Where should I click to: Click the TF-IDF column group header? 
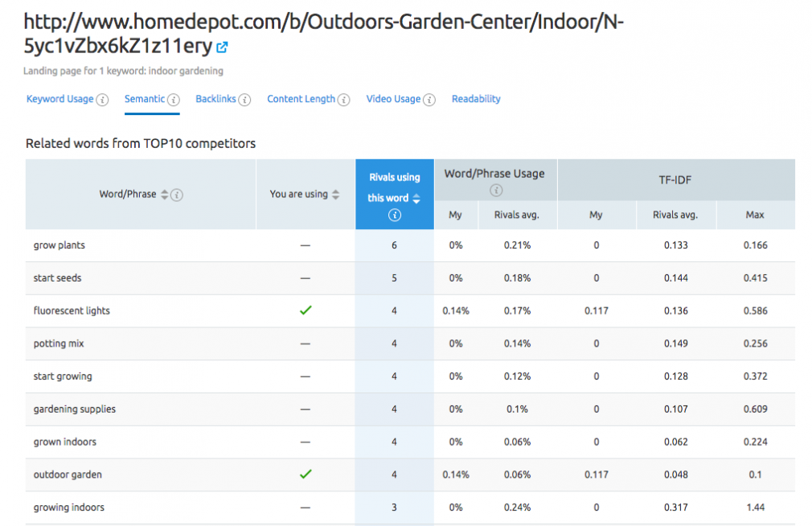(675, 180)
